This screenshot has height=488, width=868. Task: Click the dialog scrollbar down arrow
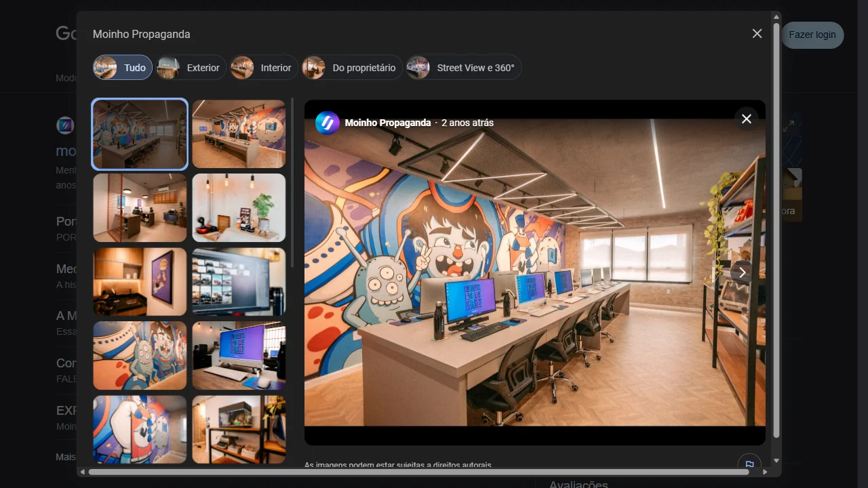pyautogui.click(x=776, y=461)
